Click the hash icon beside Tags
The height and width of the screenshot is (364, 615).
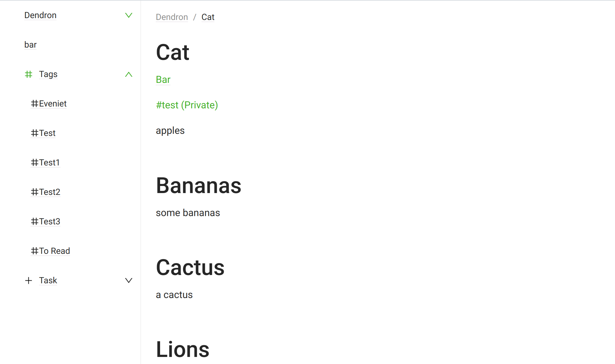[x=29, y=74]
